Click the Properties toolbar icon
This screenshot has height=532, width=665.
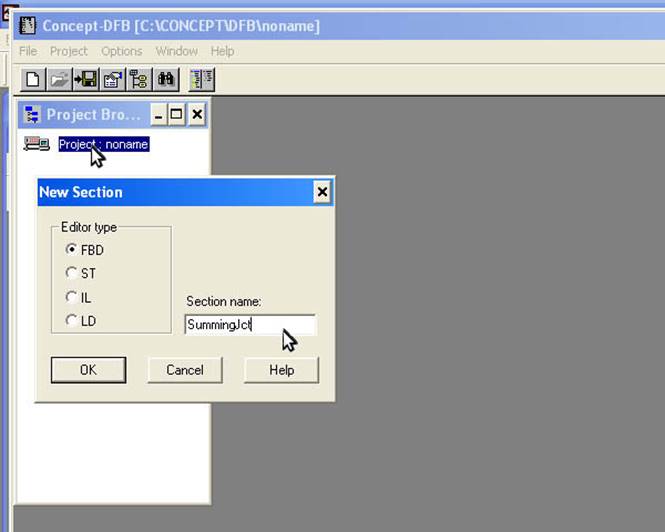click(x=112, y=79)
